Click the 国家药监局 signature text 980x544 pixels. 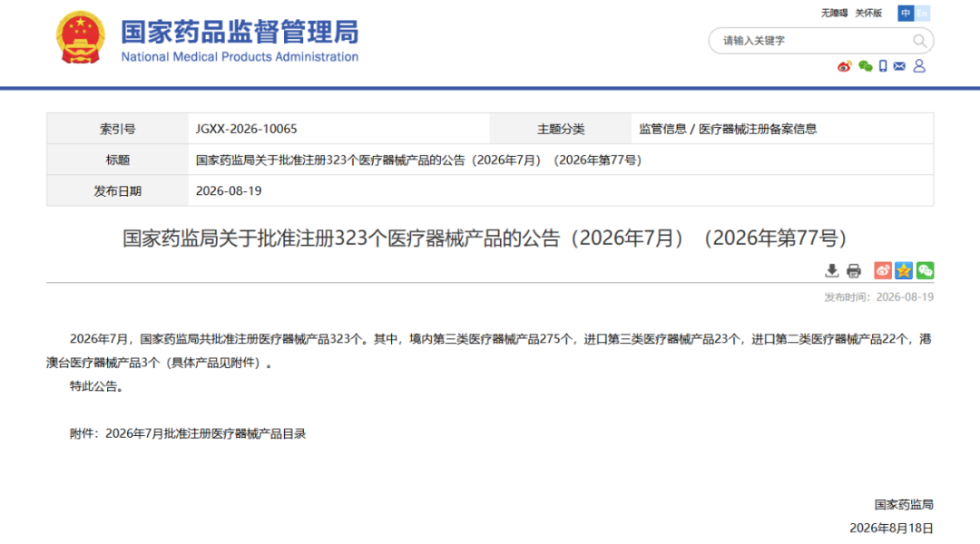[904, 504]
